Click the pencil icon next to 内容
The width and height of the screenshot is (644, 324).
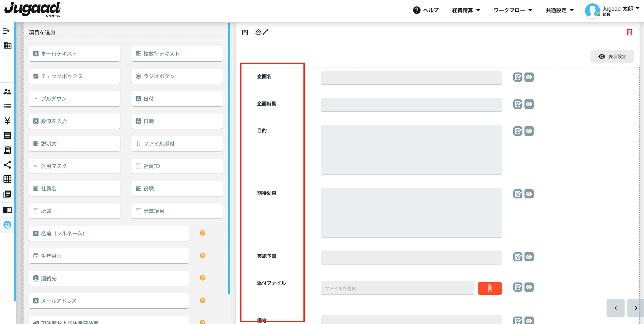pos(266,32)
